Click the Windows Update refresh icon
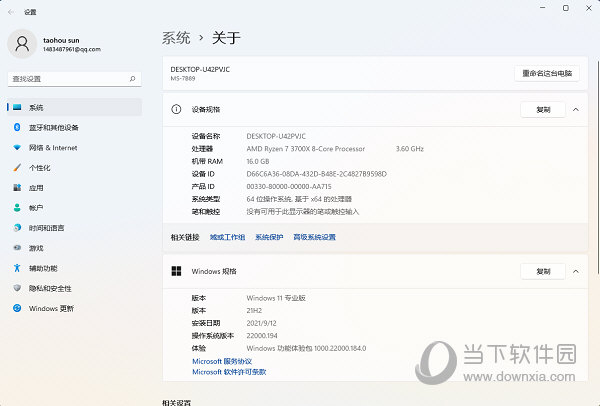Viewport: 600px width, 406px height. [x=17, y=308]
